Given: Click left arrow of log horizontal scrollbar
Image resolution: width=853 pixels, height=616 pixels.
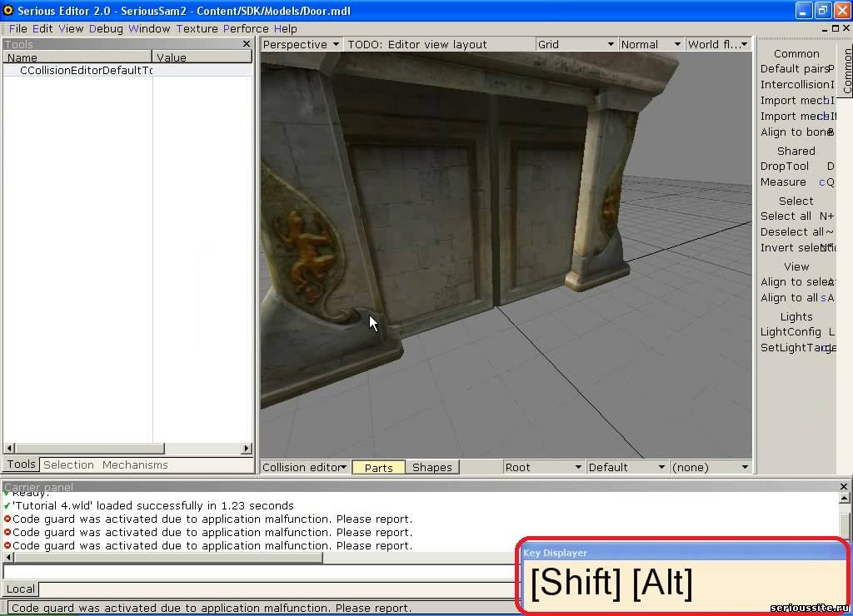Looking at the screenshot, I should 8,558.
